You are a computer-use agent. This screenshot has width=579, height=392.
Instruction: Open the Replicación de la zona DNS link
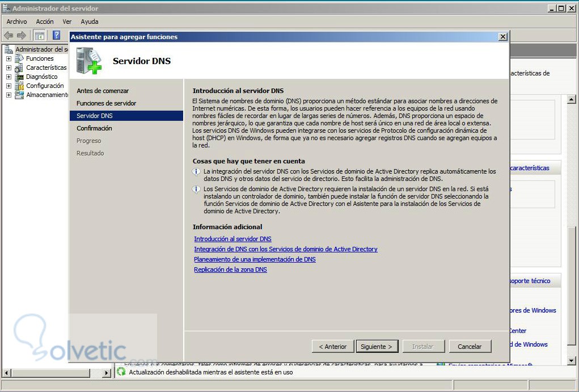click(230, 269)
